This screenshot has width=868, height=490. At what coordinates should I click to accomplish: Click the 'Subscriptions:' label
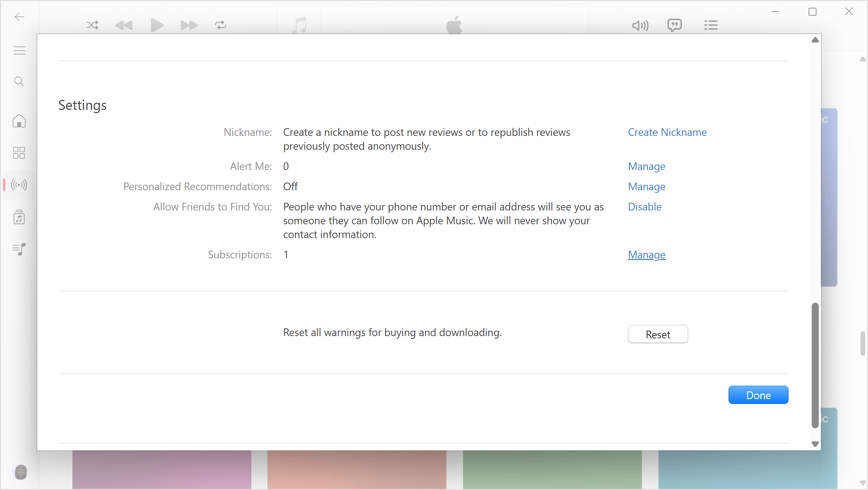click(x=240, y=254)
